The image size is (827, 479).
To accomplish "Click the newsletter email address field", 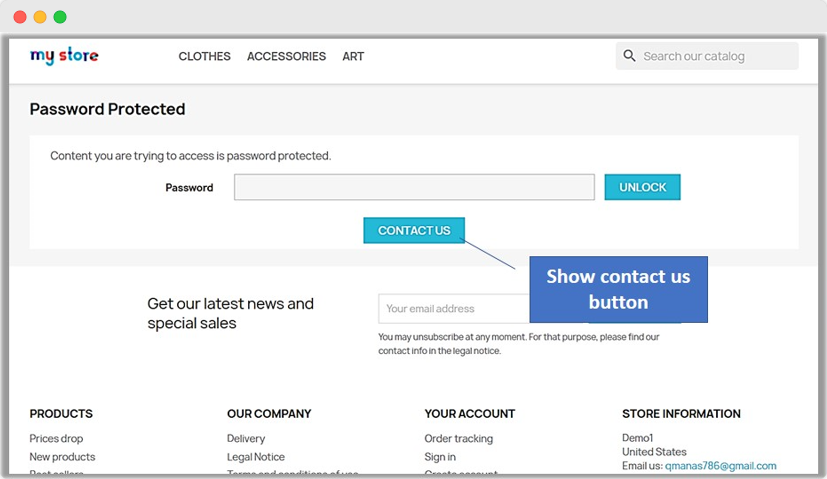I will click(x=452, y=309).
